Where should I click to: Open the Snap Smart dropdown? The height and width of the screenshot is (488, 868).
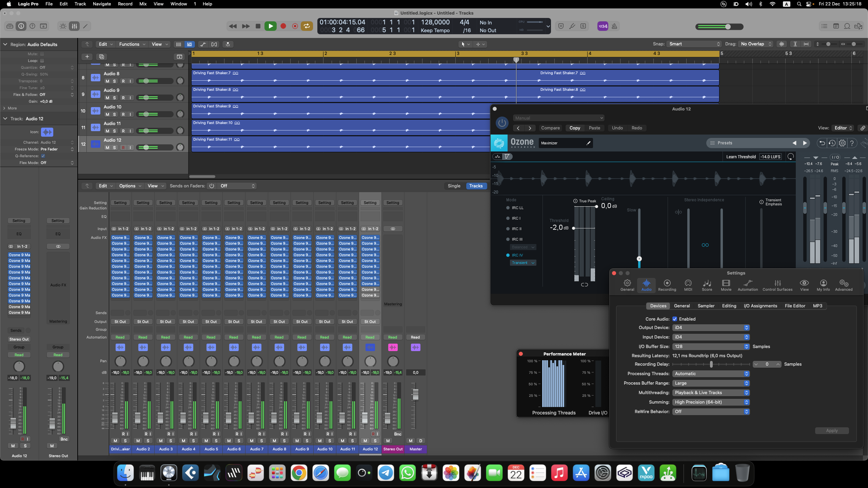click(x=694, y=44)
